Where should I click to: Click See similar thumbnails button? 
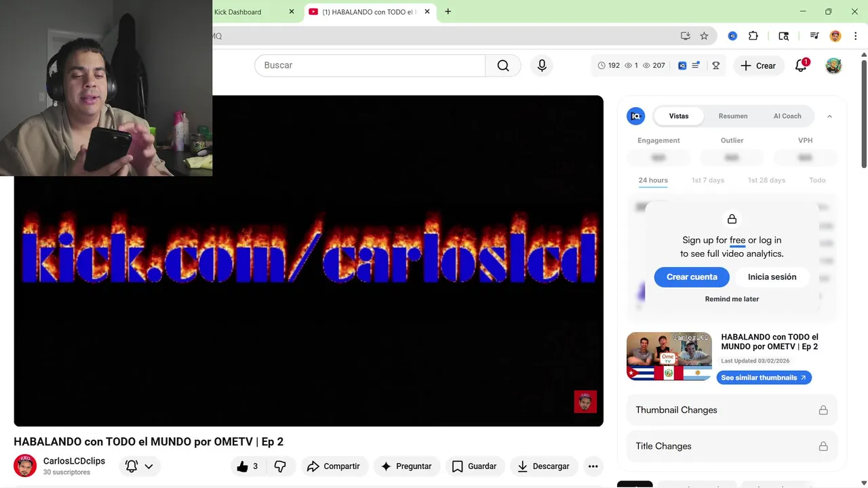pos(764,378)
